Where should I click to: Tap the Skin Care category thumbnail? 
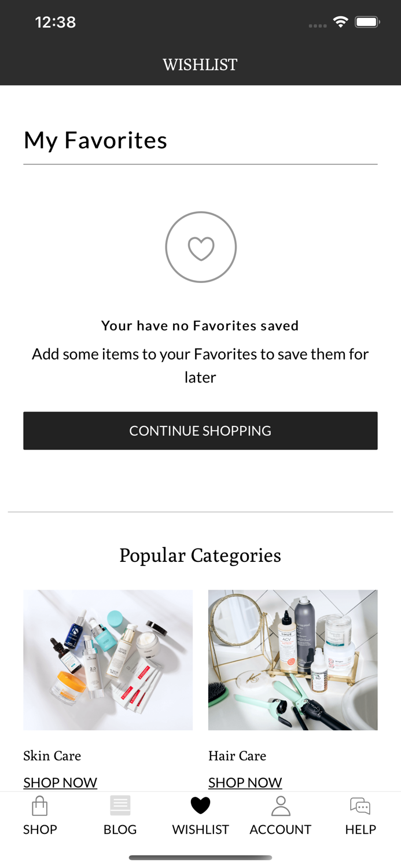click(108, 660)
